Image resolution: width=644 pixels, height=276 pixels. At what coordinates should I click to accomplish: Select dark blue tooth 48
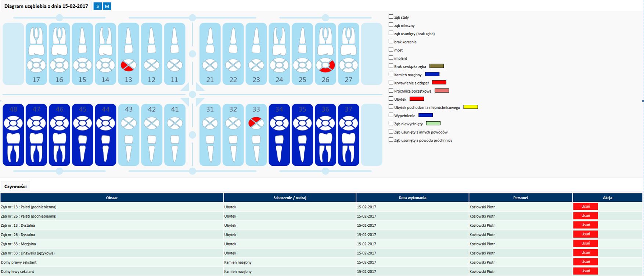tap(13, 135)
